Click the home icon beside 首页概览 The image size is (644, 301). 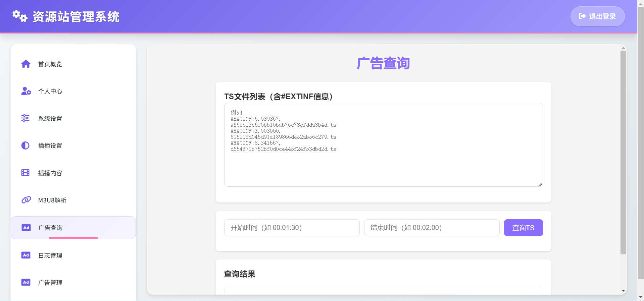pyautogui.click(x=26, y=64)
